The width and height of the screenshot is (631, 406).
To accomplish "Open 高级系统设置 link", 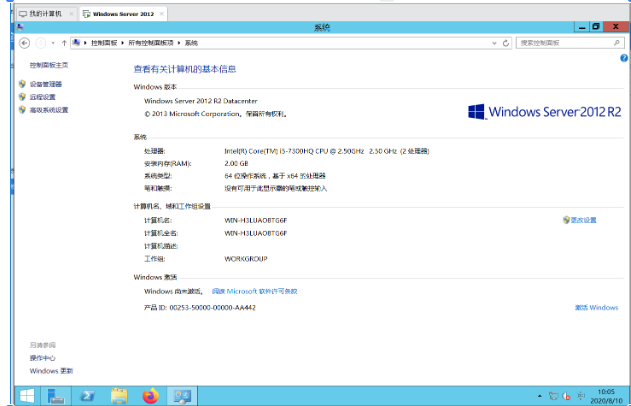I will (x=49, y=110).
